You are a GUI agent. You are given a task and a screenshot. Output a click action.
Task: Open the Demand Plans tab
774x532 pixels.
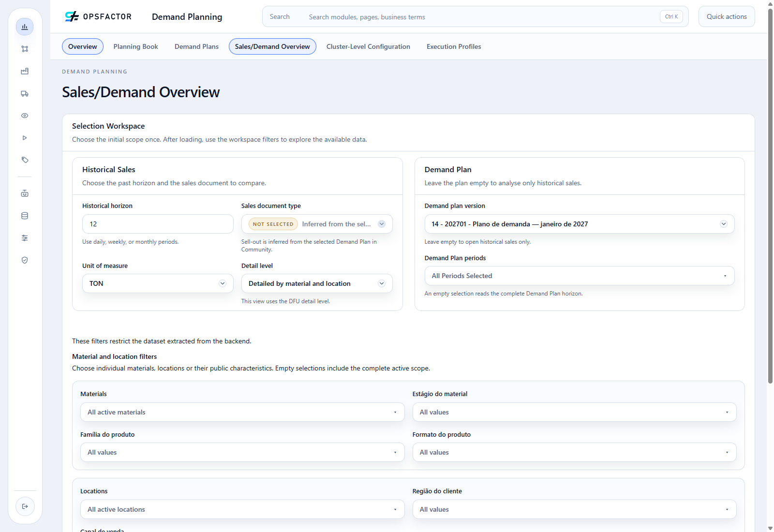(196, 46)
